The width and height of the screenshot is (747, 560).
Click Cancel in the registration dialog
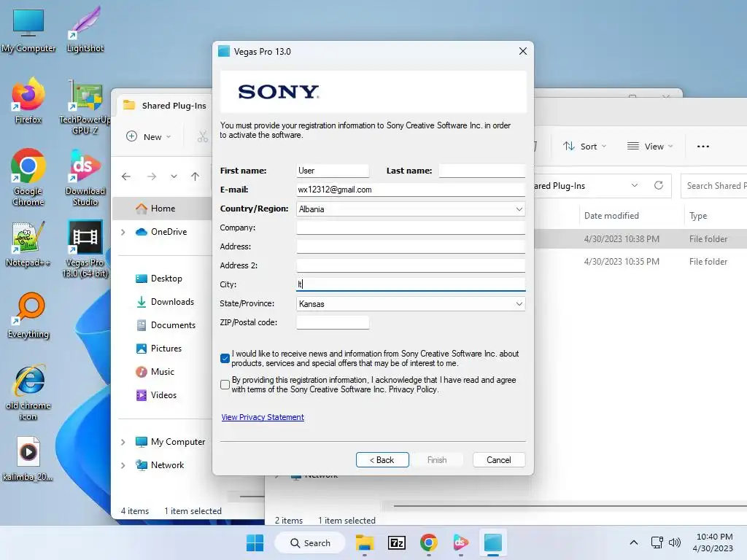pos(499,460)
